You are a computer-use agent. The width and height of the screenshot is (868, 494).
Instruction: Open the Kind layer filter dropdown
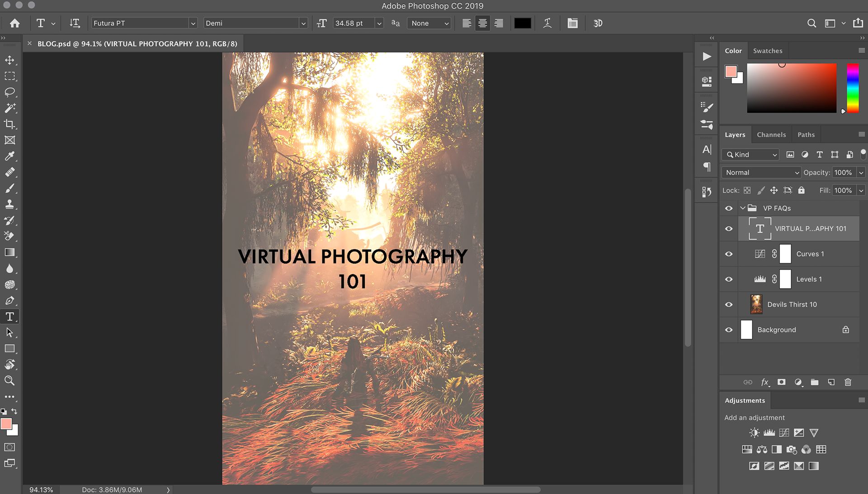coord(750,155)
